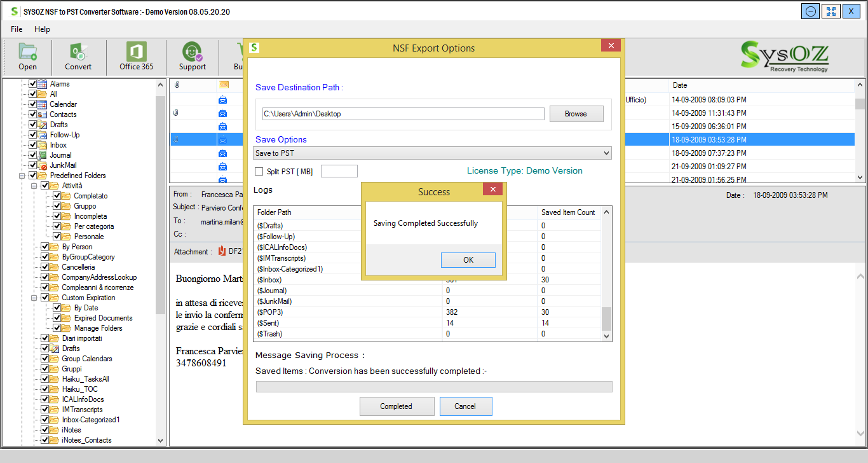Click the Support toolbar icon
Viewport: 868px width, 463px height.
[192, 52]
